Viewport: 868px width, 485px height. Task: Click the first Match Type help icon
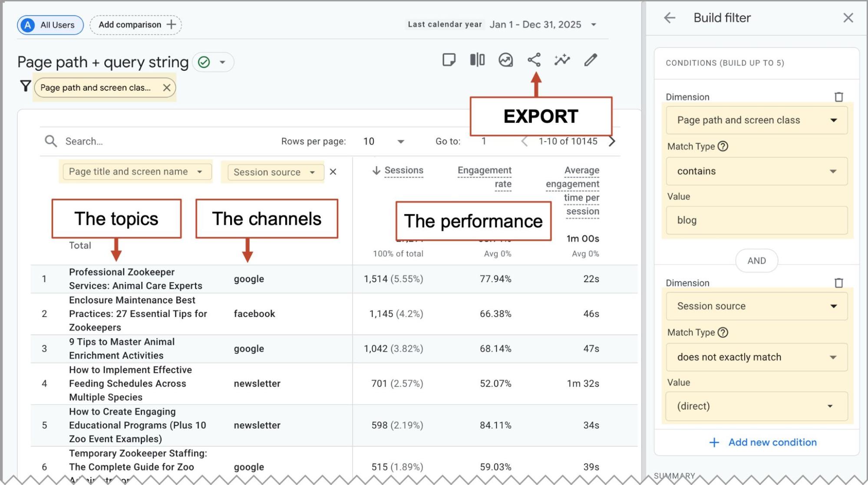[x=723, y=146]
